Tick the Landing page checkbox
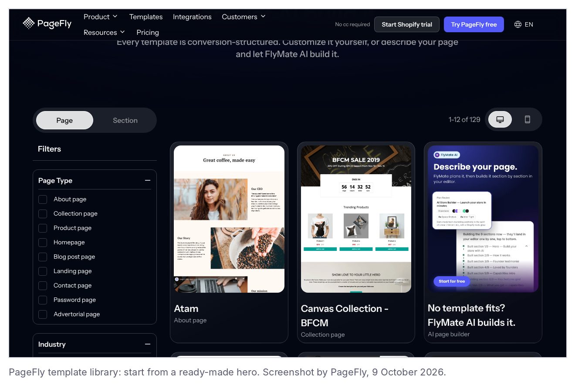This screenshot has height=392, width=575. [43, 271]
